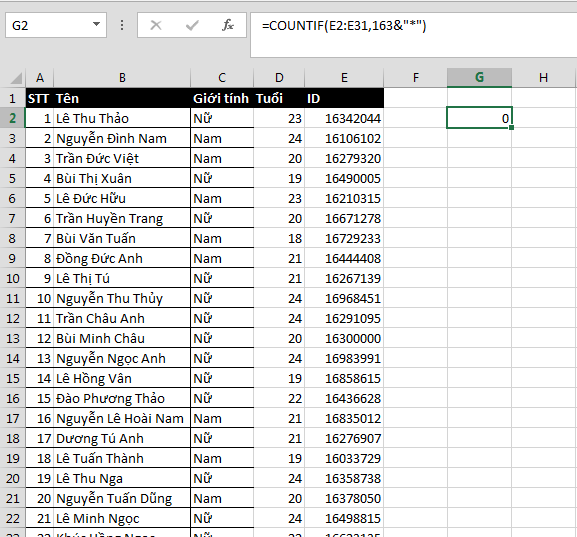Select cell G2 showing 0
The image size is (577, 537).
tap(479, 118)
